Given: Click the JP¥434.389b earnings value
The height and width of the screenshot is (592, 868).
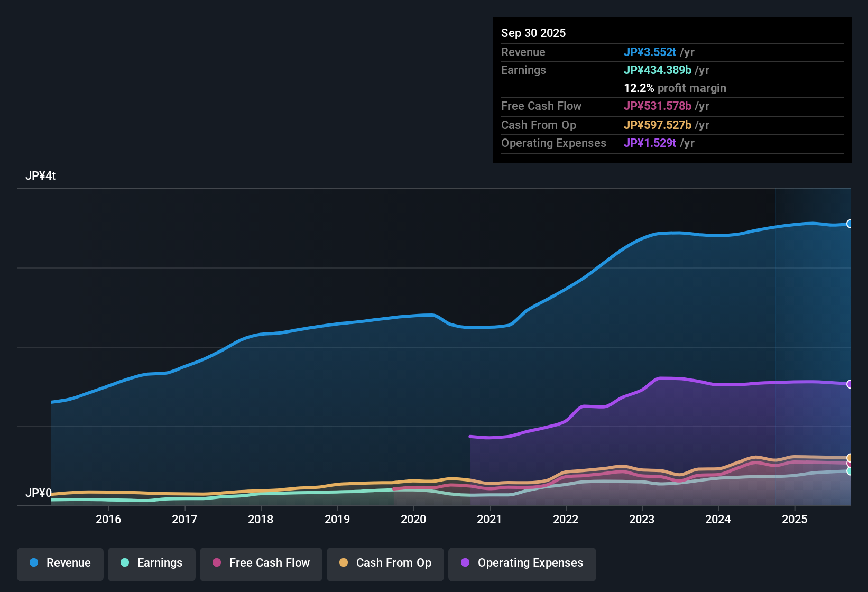Looking at the screenshot, I should coord(658,70).
